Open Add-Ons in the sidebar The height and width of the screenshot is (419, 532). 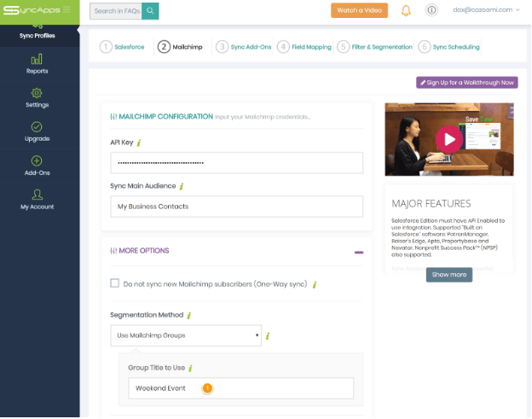[37, 166]
